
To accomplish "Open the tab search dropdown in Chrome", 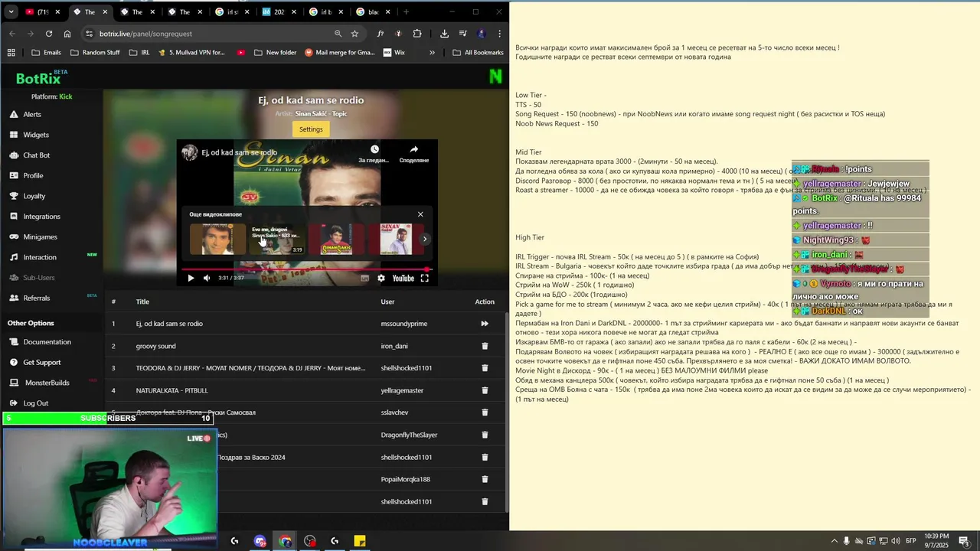I will click(11, 11).
